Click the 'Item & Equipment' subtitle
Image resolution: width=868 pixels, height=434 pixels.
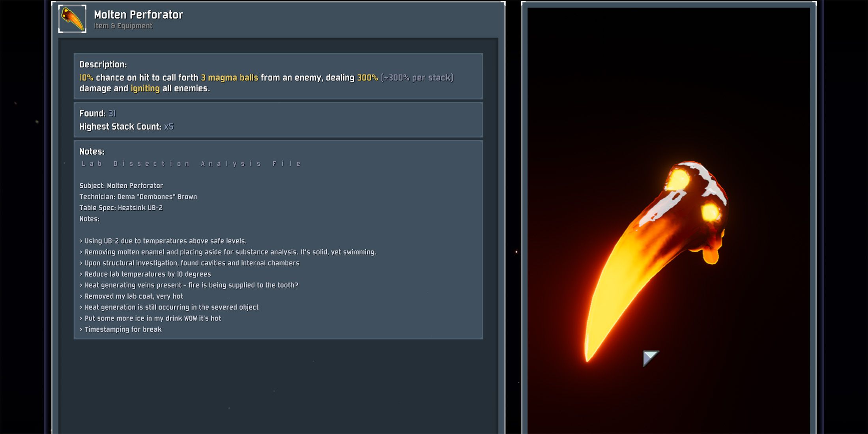coord(123,26)
